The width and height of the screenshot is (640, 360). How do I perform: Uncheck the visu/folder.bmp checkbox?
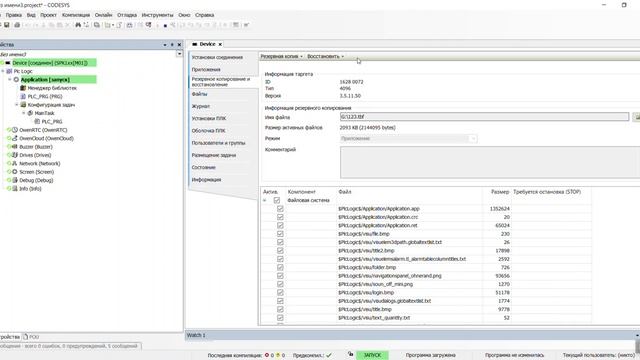pyautogui.click(x=280, y=267)
